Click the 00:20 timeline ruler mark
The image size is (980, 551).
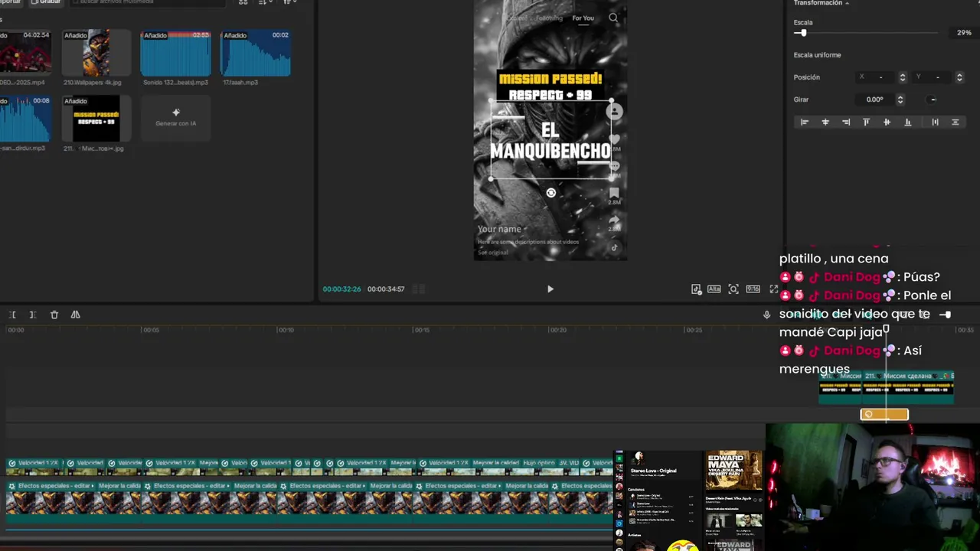point(557,330)
